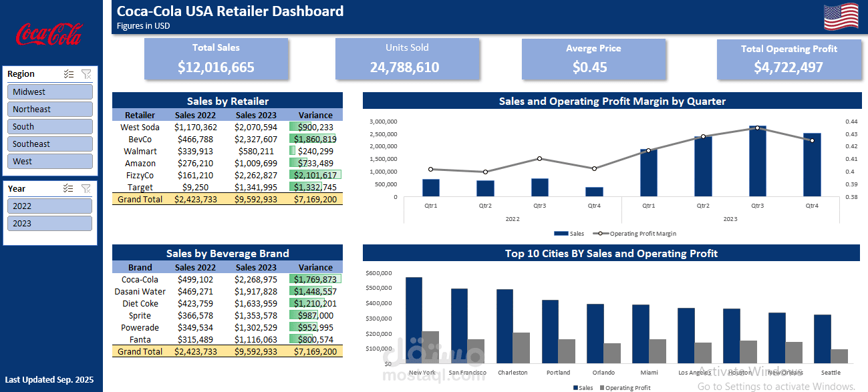Select the West Soda retailer cell

140,127
